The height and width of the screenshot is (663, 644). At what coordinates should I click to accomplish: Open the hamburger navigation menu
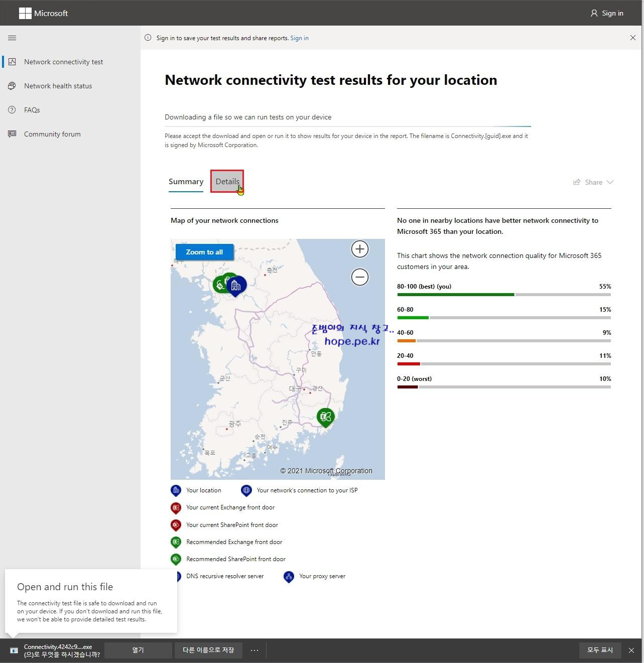tap(13, 38)
